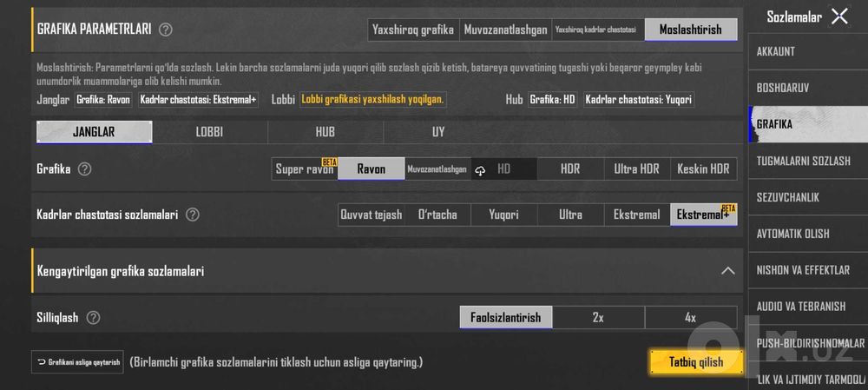Switch to UY tab
The image size is (868, 390).
pyautogui.click(x=438, y=132)
